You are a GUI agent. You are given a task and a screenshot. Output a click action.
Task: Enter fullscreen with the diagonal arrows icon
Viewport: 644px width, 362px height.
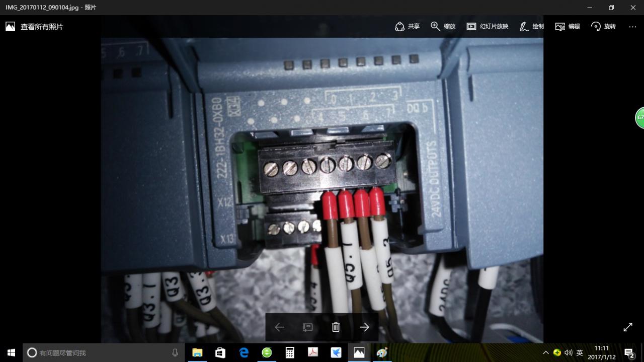[x=628, y=327]
